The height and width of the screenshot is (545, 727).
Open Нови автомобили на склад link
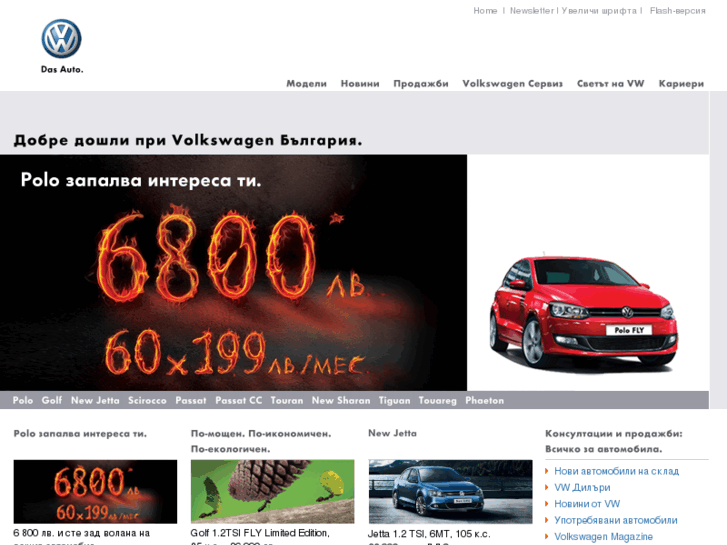point(616,471)
